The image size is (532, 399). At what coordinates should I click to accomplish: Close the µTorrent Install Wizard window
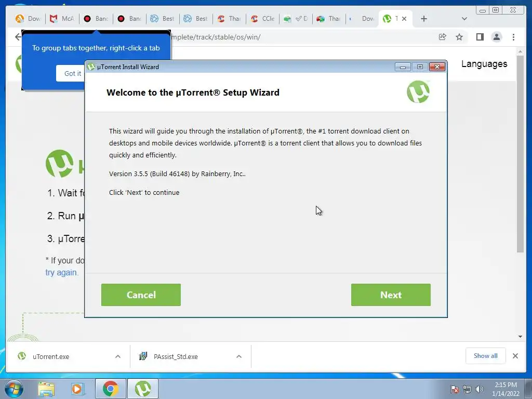437,67
